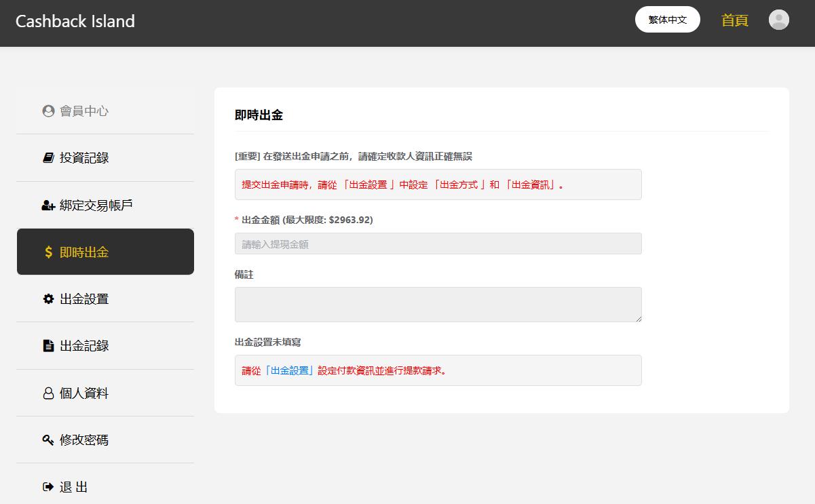Click the member center person icon
This screenshot has width=815, height=504.
coord(48,111)
